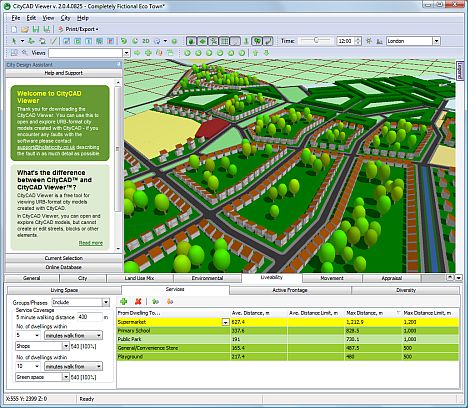Click the green down-arrow icon in views toolbar
The image size is (468, 408).
point(266,53)
